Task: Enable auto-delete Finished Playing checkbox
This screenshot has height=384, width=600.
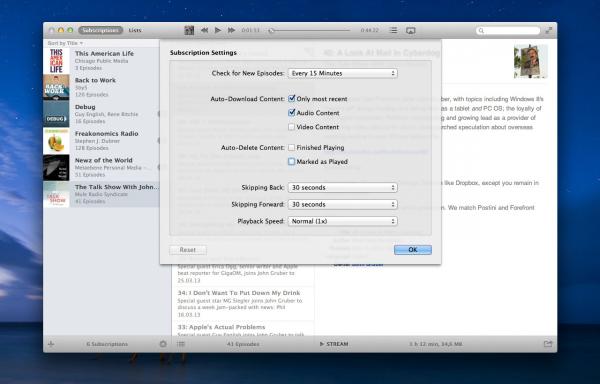Action: pos(292,147)
